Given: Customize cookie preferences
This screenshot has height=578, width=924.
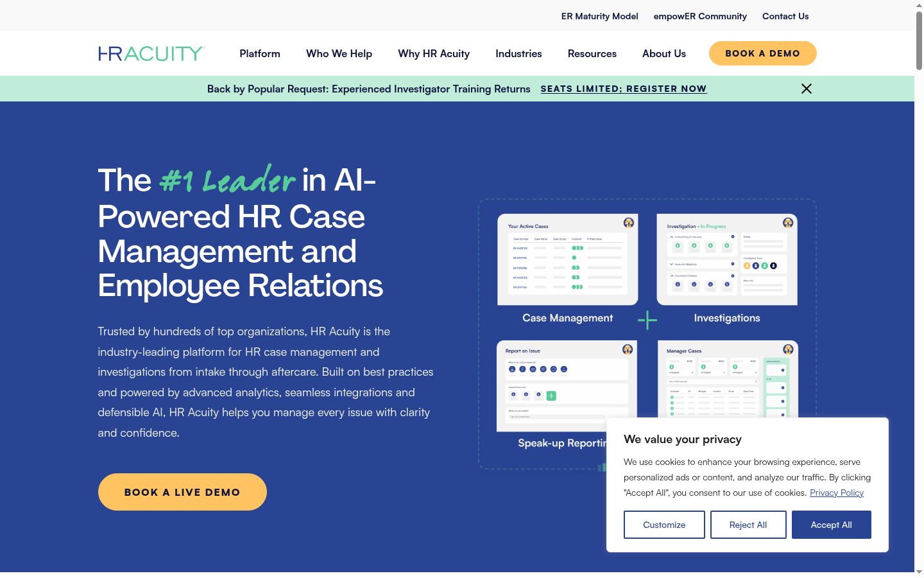Looking at the screenshot, I should 664,525.
